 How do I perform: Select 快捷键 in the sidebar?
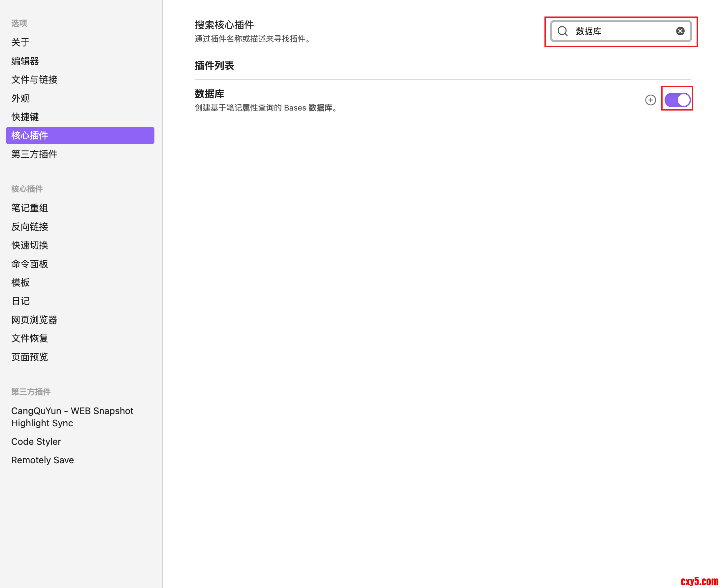[25, 117]
